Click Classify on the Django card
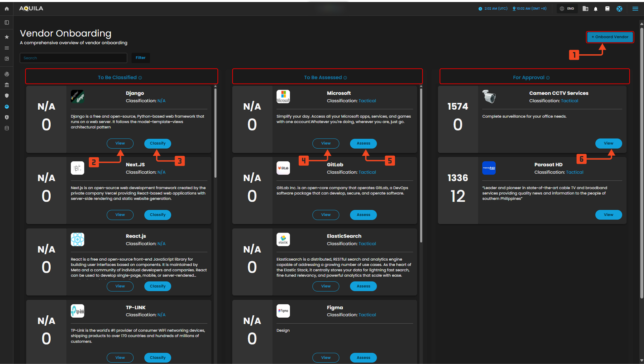 (157, 143)
